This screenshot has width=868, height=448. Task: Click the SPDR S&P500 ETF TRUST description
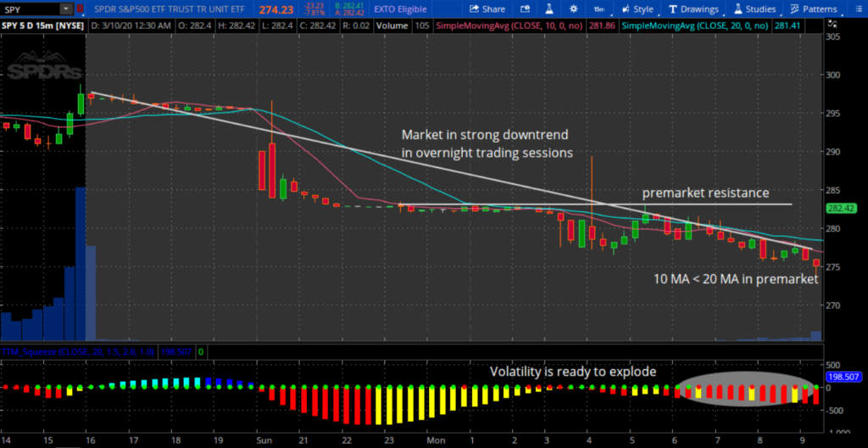tap(170, 8)
